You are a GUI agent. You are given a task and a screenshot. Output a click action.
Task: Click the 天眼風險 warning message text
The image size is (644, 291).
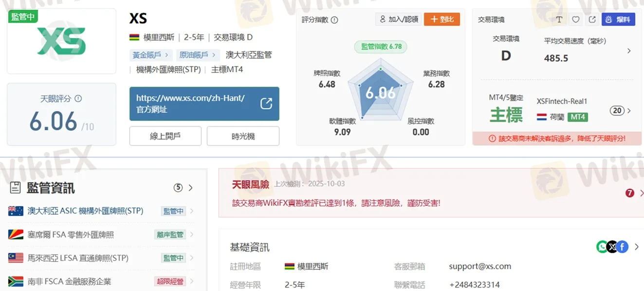click(336, 203)
